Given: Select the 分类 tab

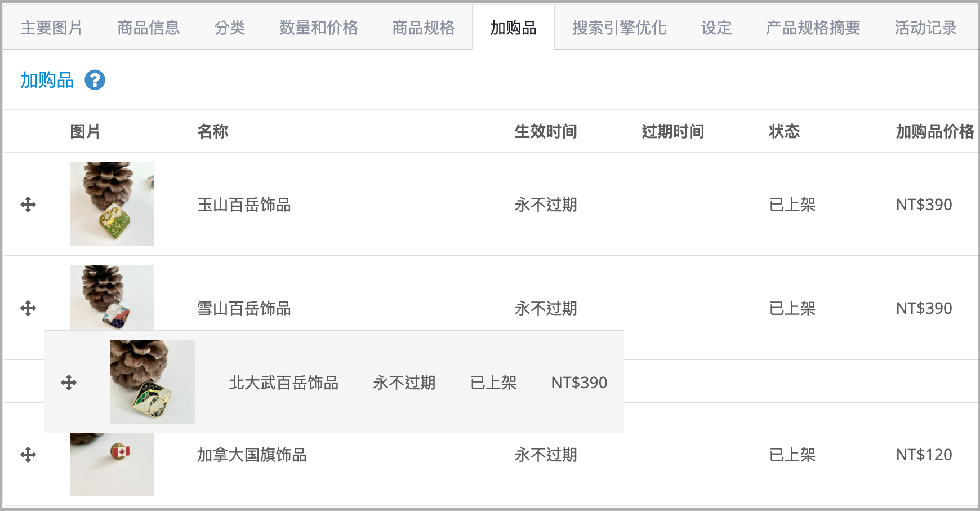Looking at the screenshot, I should [229, 28].
